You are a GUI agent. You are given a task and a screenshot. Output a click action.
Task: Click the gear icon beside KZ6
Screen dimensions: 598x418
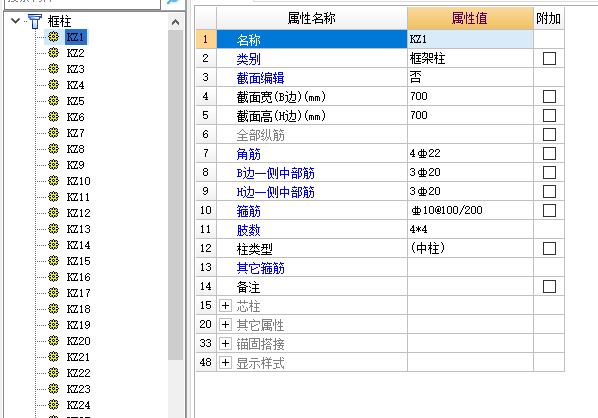(53, 117)
